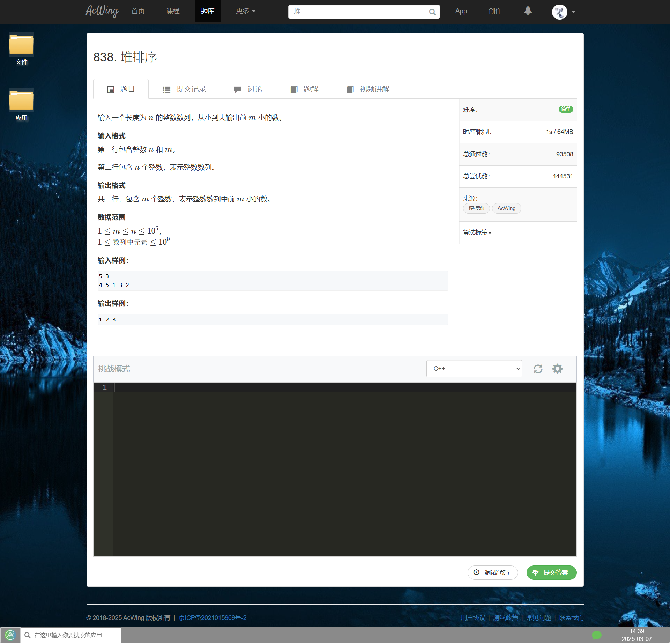Open the App navbar link
The image size is (670, 644).
pos(461,11)
